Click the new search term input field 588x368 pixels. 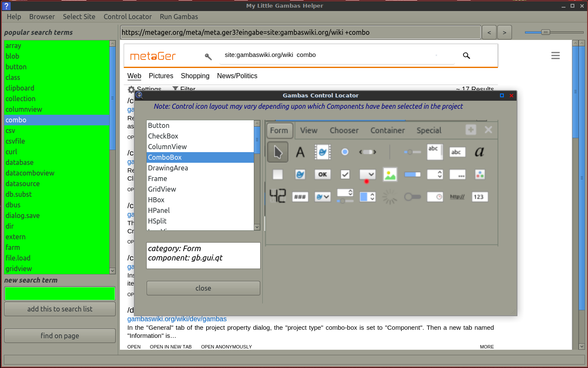[60, 294]
